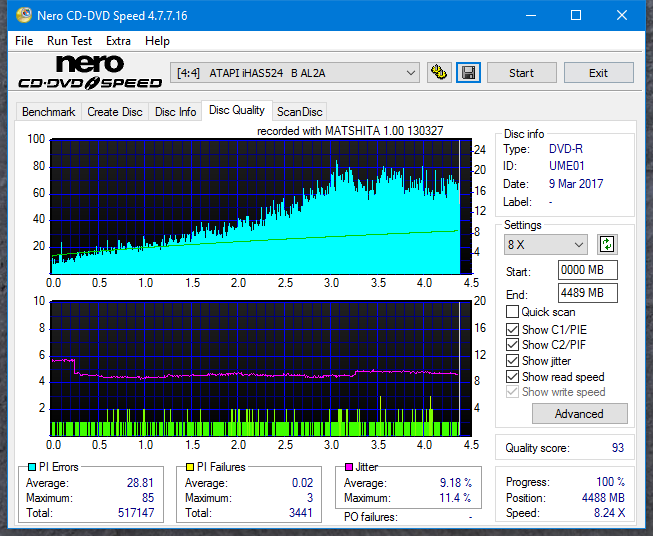653x536 pixels.
Task: Click the speed value 8.24 X
Action: tap(609, 513)
